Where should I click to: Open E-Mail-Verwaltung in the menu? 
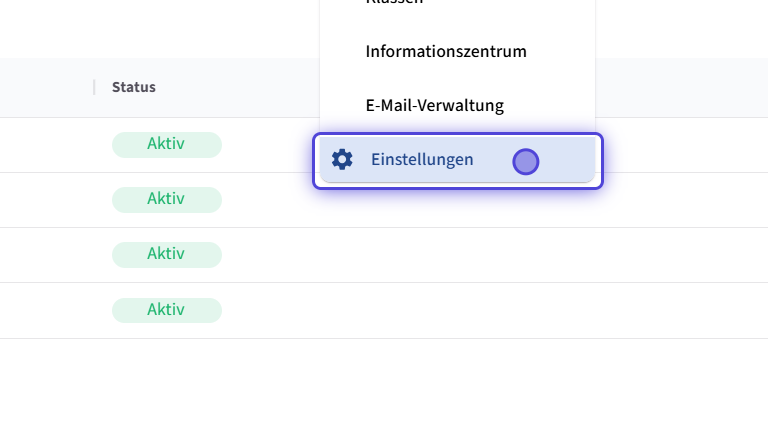(434, 105)
